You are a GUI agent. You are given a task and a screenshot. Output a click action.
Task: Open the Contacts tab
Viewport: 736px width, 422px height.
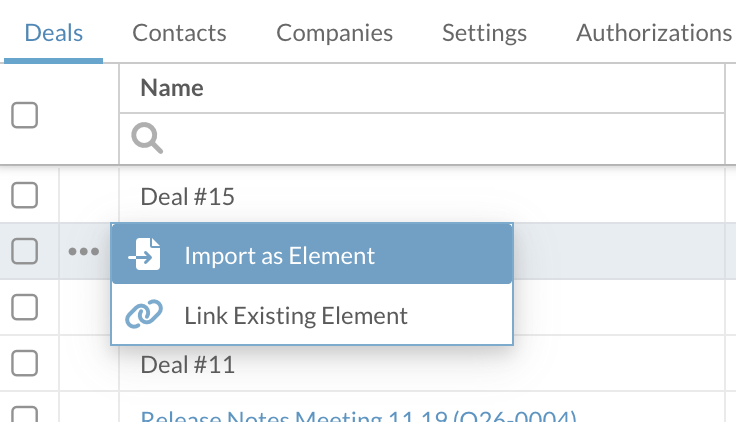point(179,32)
